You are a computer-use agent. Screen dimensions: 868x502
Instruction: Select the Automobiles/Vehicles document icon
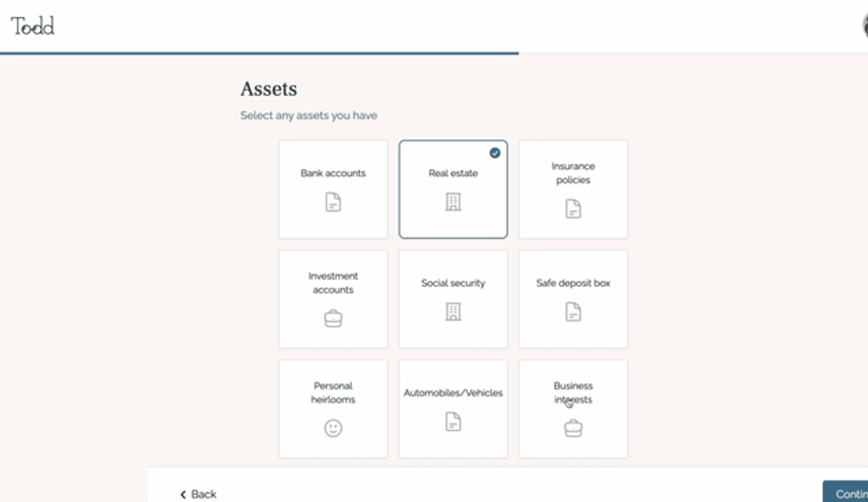[x=453, y=421]
